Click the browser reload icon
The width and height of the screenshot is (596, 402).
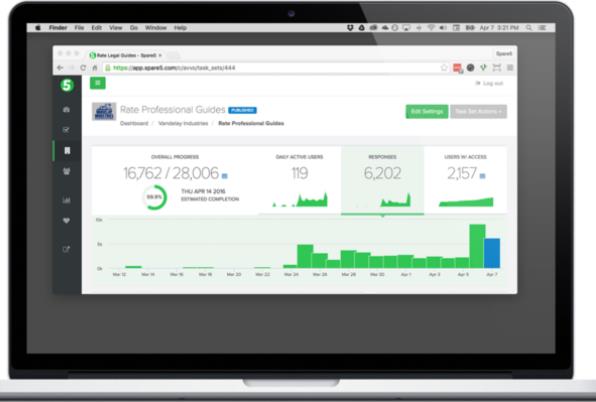point(83,68)
